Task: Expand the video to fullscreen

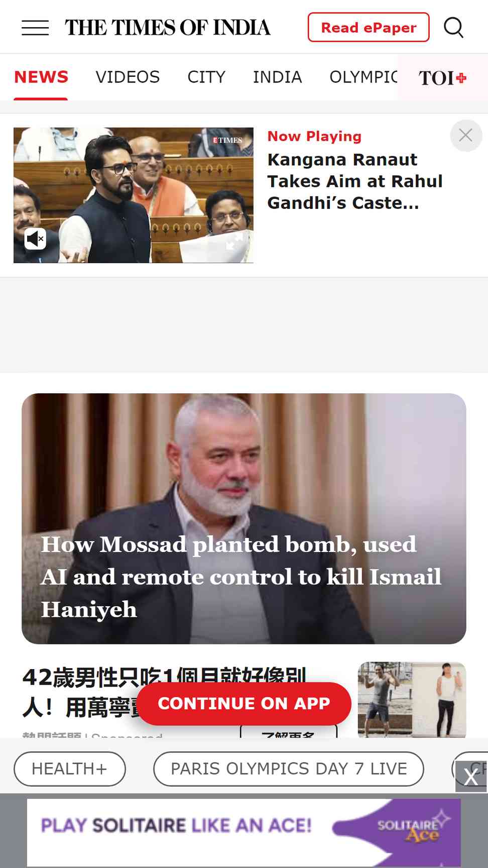Action: [234, 241]
